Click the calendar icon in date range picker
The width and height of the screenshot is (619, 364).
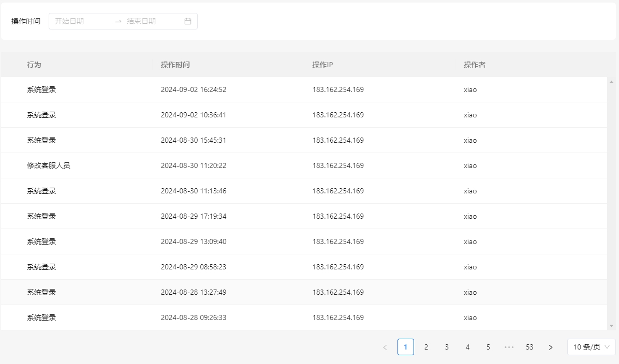[188, 21]
